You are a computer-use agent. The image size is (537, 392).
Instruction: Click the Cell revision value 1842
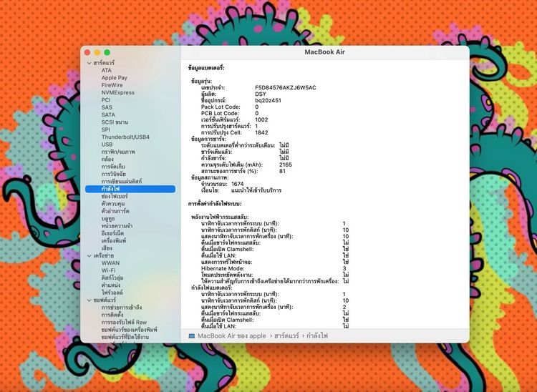click(261, 132)
